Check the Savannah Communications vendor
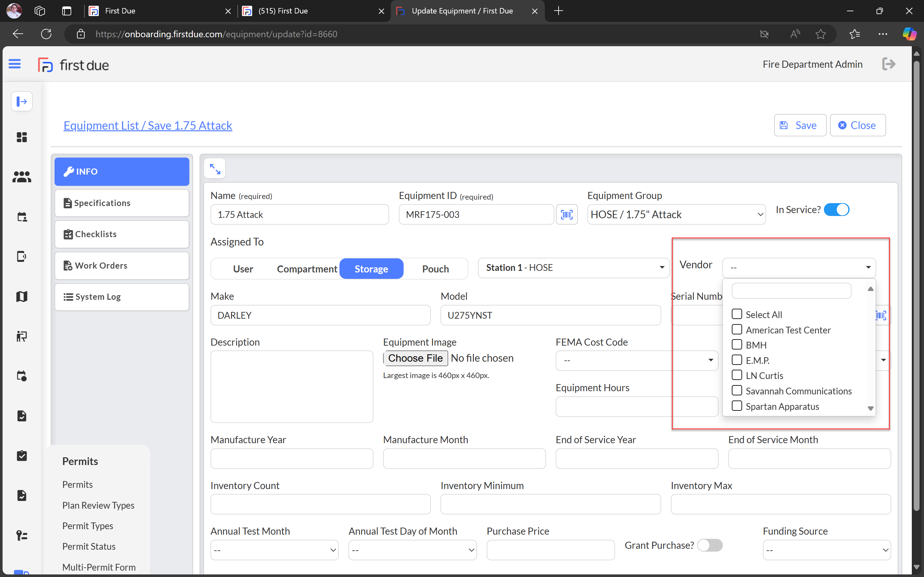Viewport: 924px width, 577px height. [737, 391]
